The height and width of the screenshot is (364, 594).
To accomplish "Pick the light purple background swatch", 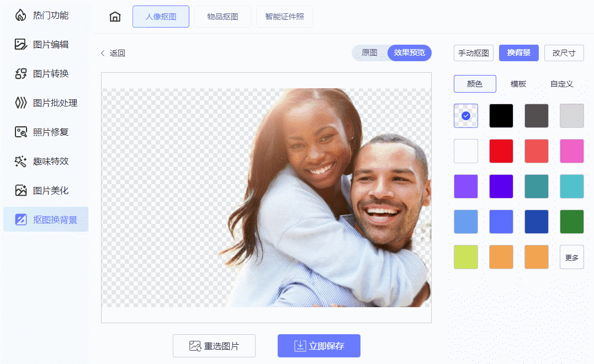I will coord(466,186).
